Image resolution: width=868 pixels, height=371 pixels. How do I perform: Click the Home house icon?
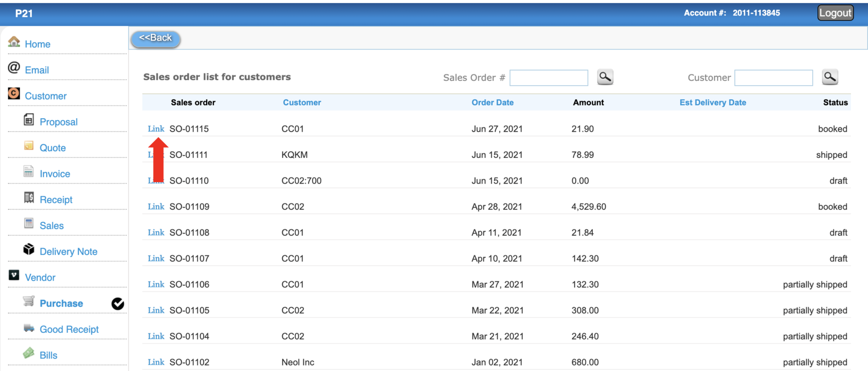(14, 42)
